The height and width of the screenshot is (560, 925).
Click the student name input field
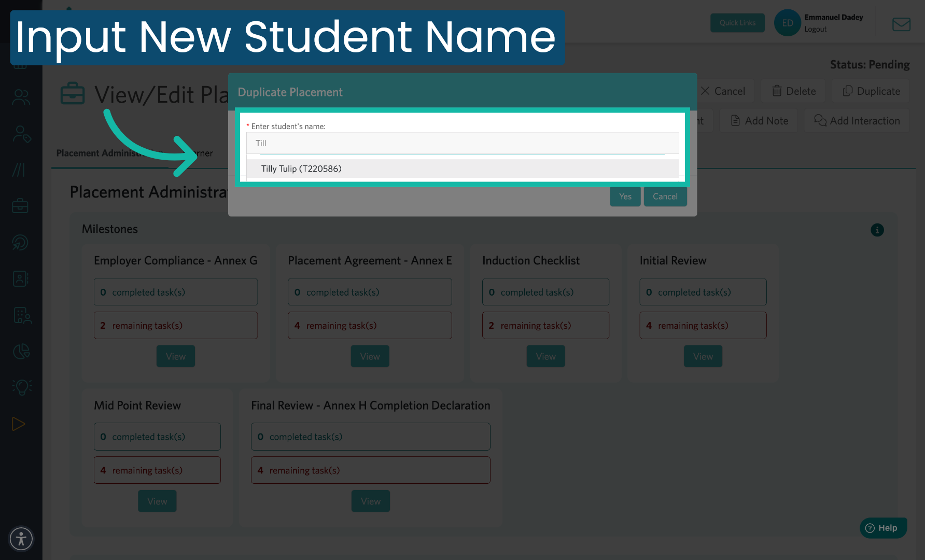(x=461, y=143)
